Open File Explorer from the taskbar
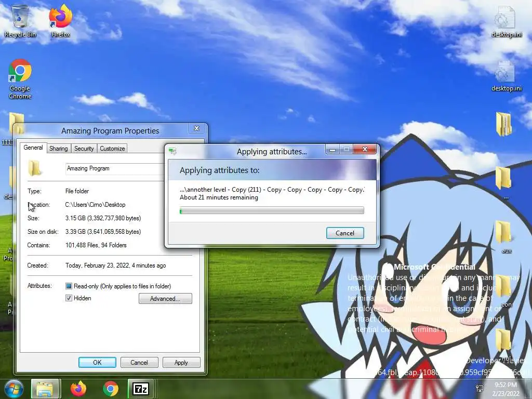Viewport: 532px width, 399px height. click(45, 389)
